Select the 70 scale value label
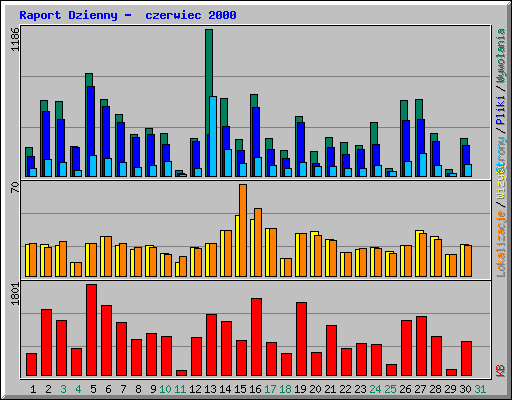The image size is (512, 400). point(15,187)
